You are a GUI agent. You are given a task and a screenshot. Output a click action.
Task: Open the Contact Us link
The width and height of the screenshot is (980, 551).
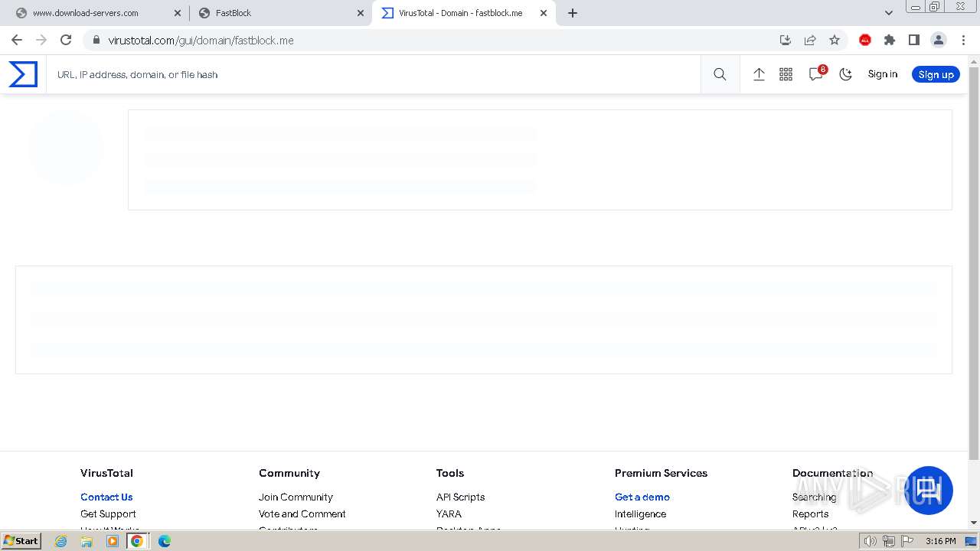106,497
